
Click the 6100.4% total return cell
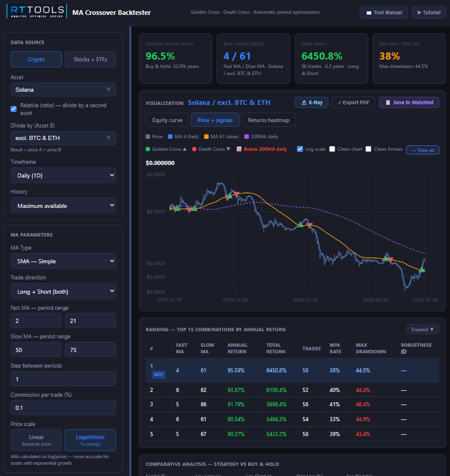coord(277,390)
